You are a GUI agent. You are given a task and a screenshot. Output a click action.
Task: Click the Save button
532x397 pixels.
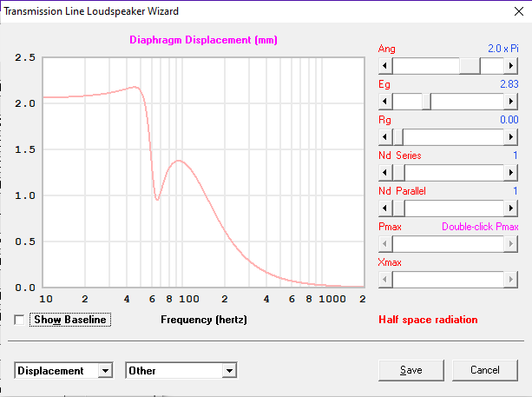point(411,370)
